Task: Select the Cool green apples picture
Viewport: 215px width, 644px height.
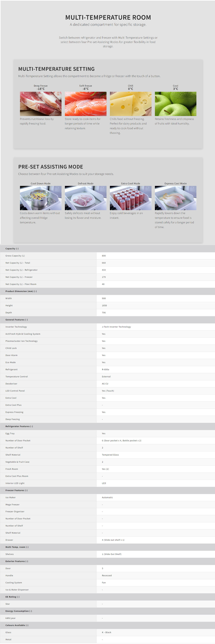Action: tap(175, 104)
